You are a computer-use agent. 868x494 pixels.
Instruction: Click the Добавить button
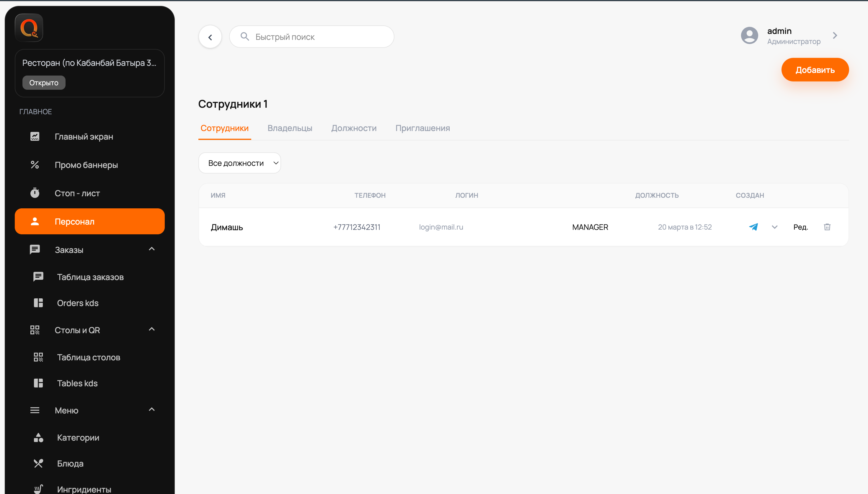pyautogui.click(x=815, y=70)
